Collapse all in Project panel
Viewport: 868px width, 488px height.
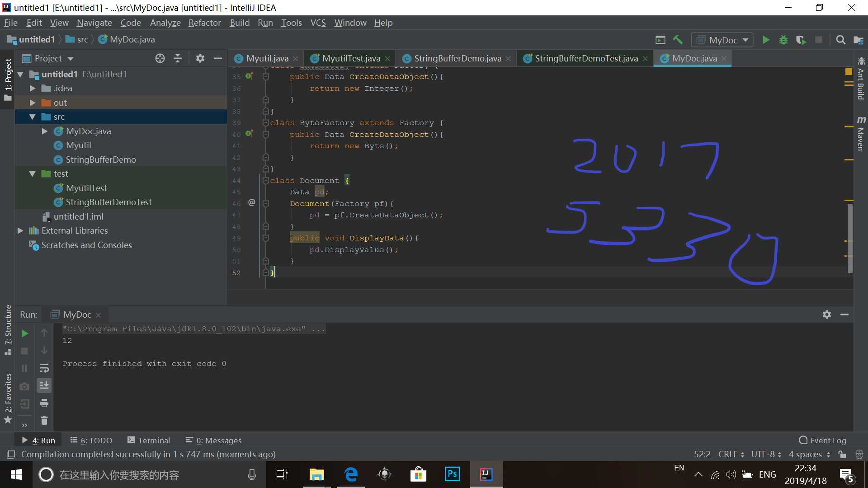click(178, 58)
